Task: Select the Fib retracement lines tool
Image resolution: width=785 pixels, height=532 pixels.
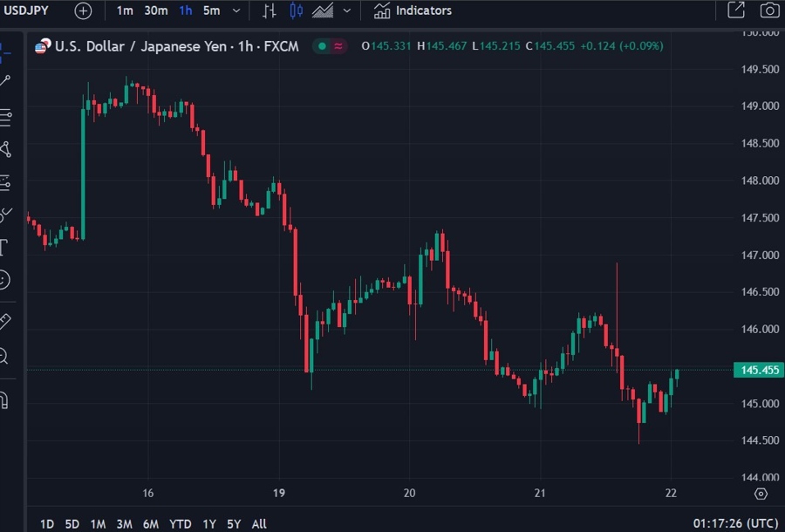Action: (5, 117)
